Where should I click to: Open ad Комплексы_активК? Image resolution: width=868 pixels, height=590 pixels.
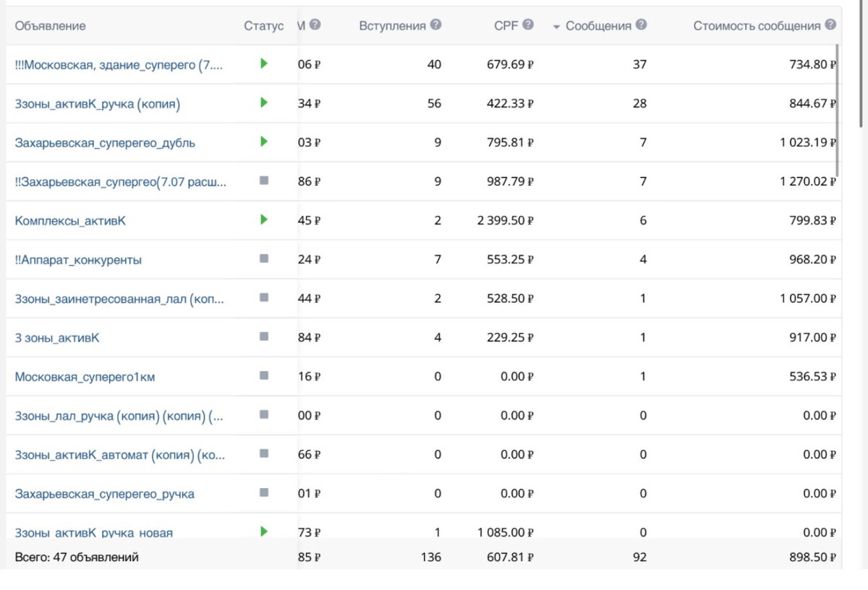click(x=70, y=221)
